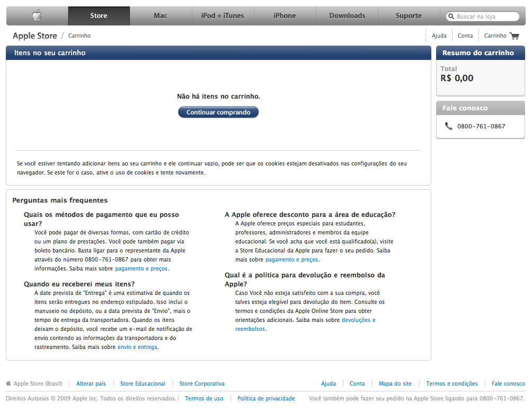Click the Carrinho breadcrumb link
The image size is (532, 419).
pyautogui.click(x=79, y=36)
